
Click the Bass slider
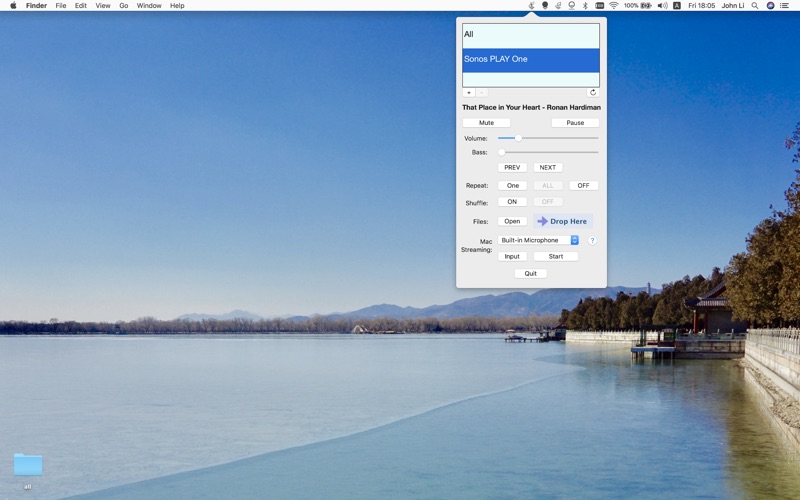[548, 152]
